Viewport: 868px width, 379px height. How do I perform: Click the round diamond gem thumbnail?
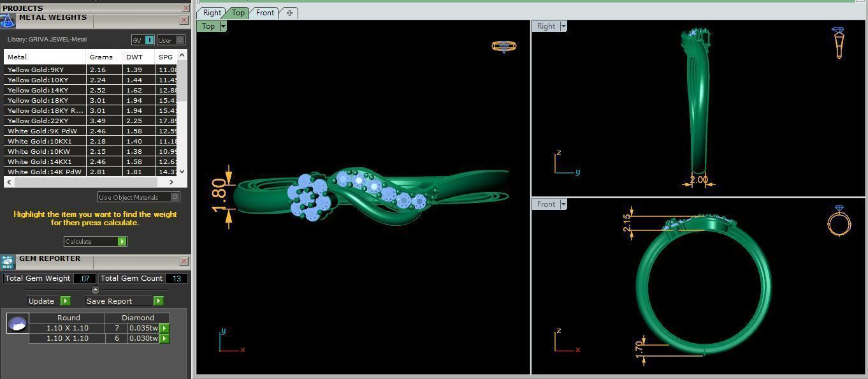[17, 323]
